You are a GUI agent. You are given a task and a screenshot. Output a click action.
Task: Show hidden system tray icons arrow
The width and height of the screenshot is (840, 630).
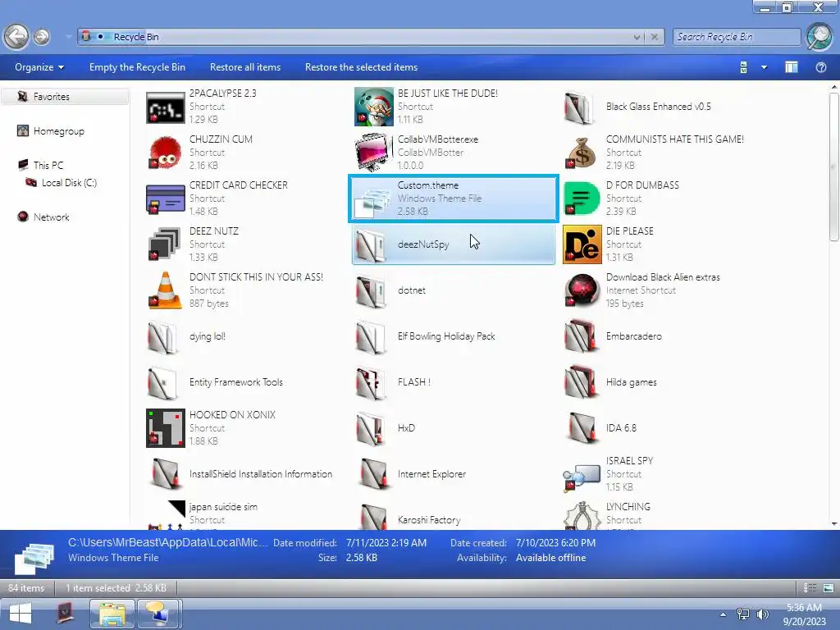(x=724, y=614)
